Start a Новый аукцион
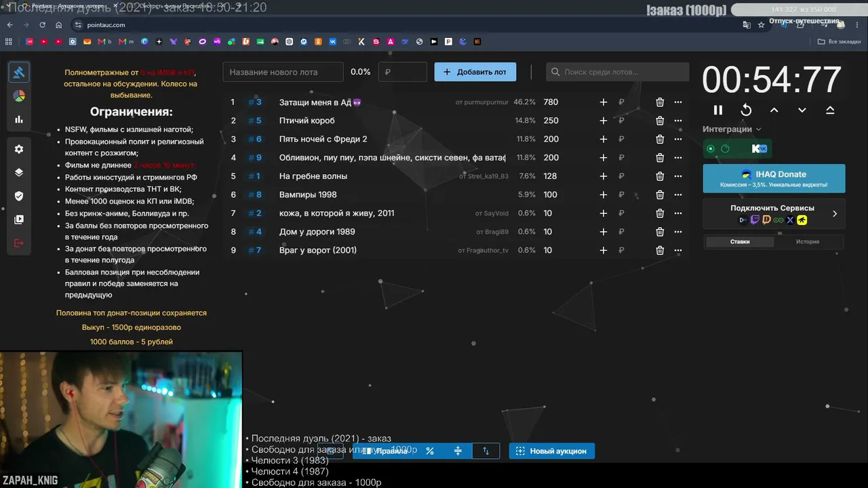 pyautogui.click(x=552, y=451)
